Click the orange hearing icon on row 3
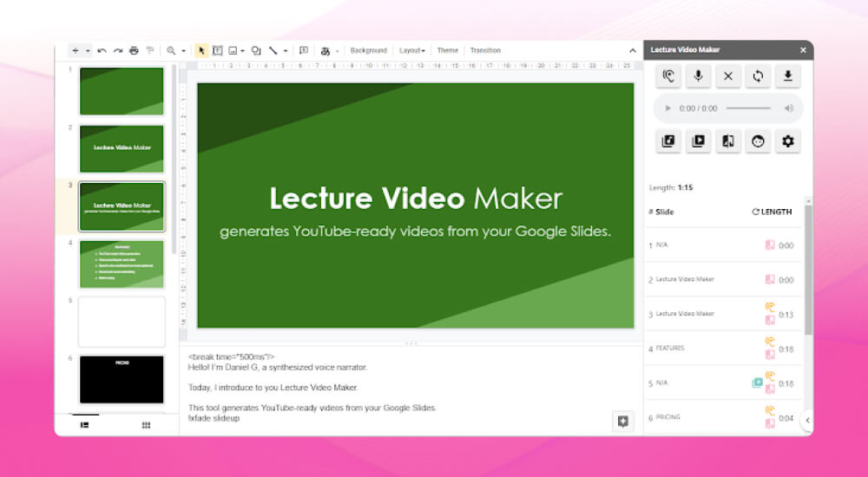Screen dimensions: 868x477 pyautogui.click(x=770, y=307)
